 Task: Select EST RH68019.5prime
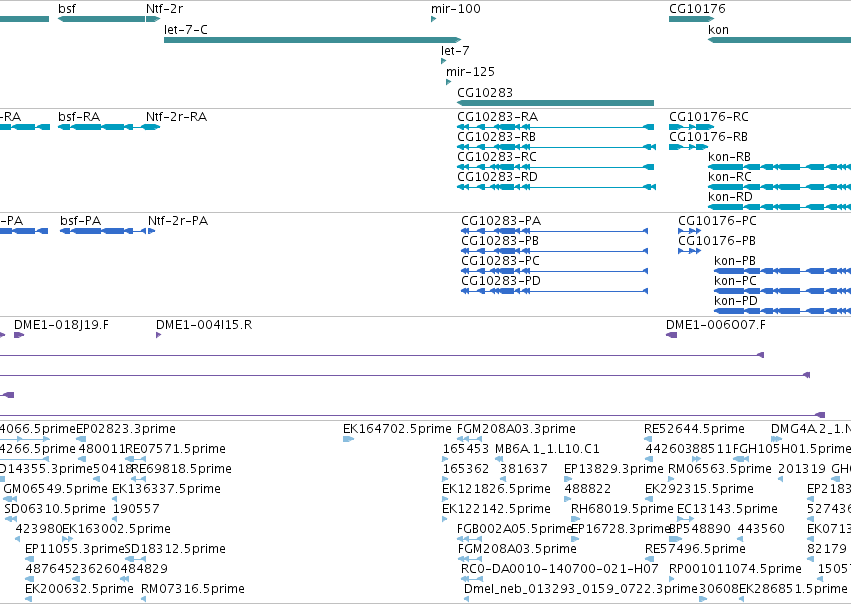point(622,509)
